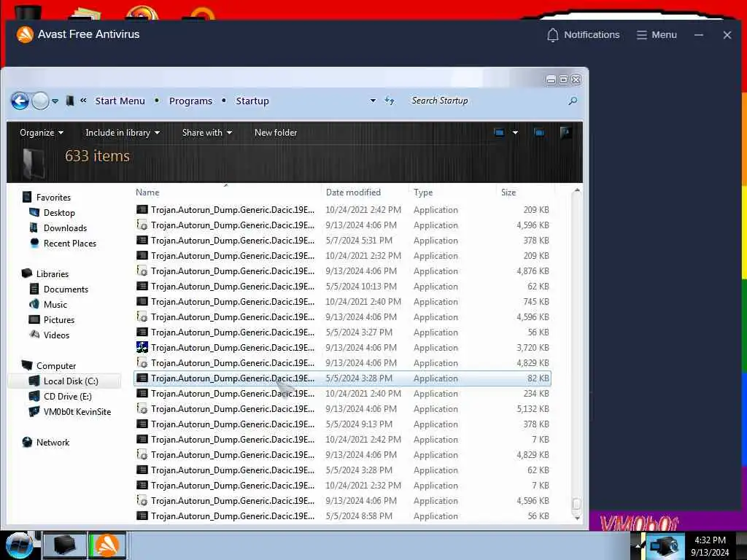Image resolution: width=747 pixels, height=560 pixels.
Task: Click the Search Startup field
Action: (x=486, y=101)
